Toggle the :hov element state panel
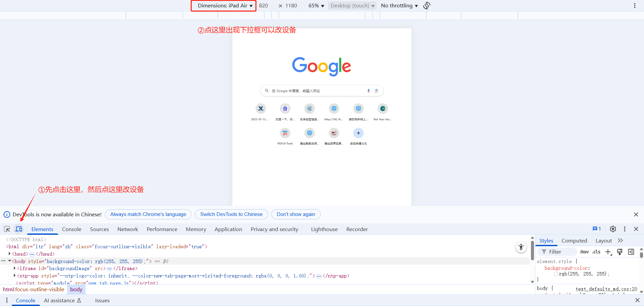Screen dimensions: 644x306 pyautogui.click(x=584, y=252)
